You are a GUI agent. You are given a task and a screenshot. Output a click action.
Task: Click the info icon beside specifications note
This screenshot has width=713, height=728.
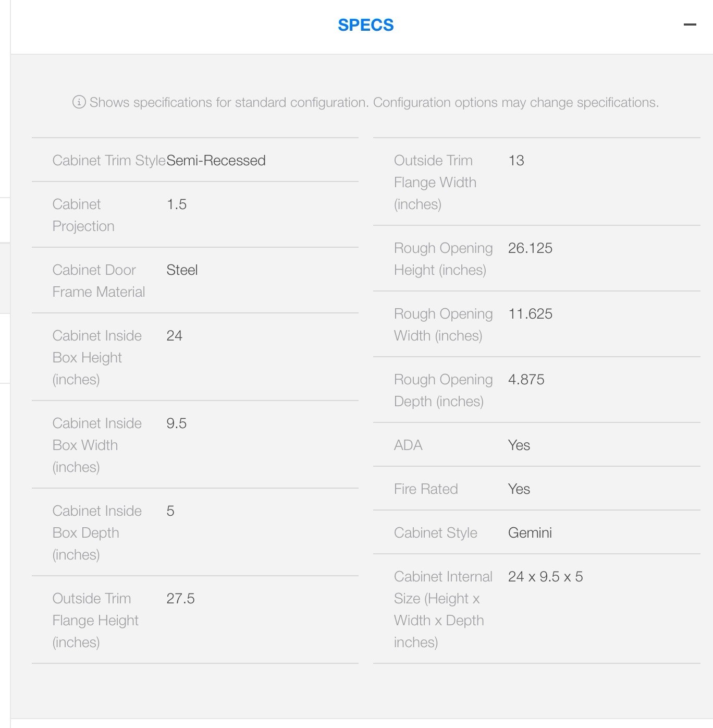pos(79,102)
